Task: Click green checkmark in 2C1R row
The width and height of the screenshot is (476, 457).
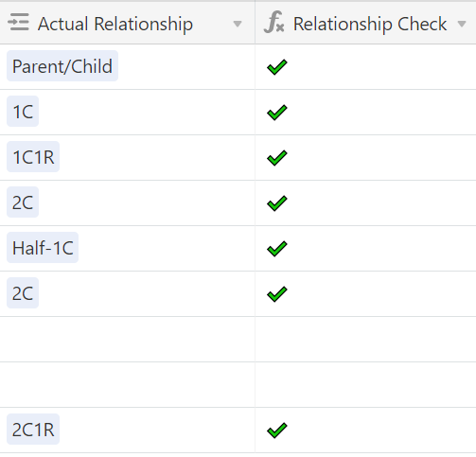Action: [277, 431]
